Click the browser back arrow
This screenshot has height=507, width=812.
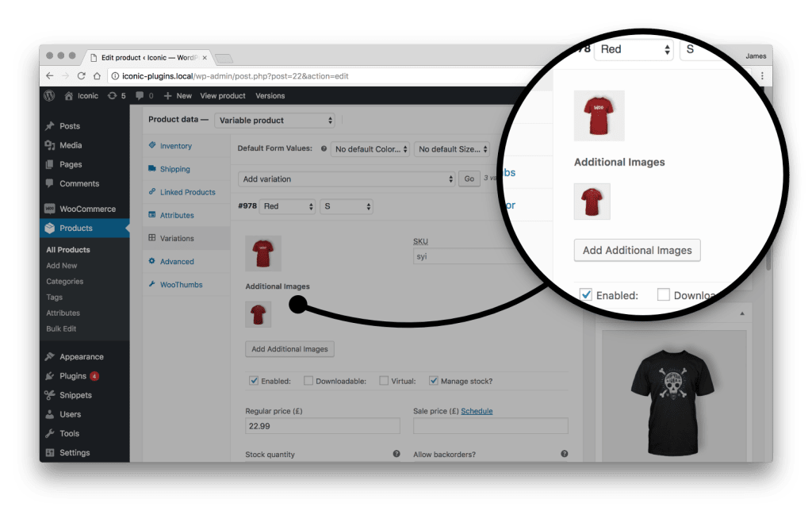click(50, 75)
